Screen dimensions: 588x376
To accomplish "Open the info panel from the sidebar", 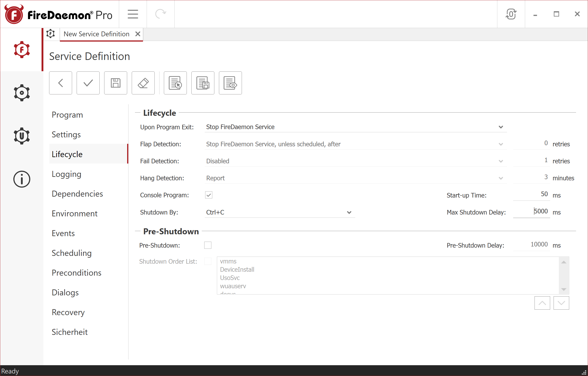I will 22,179.
